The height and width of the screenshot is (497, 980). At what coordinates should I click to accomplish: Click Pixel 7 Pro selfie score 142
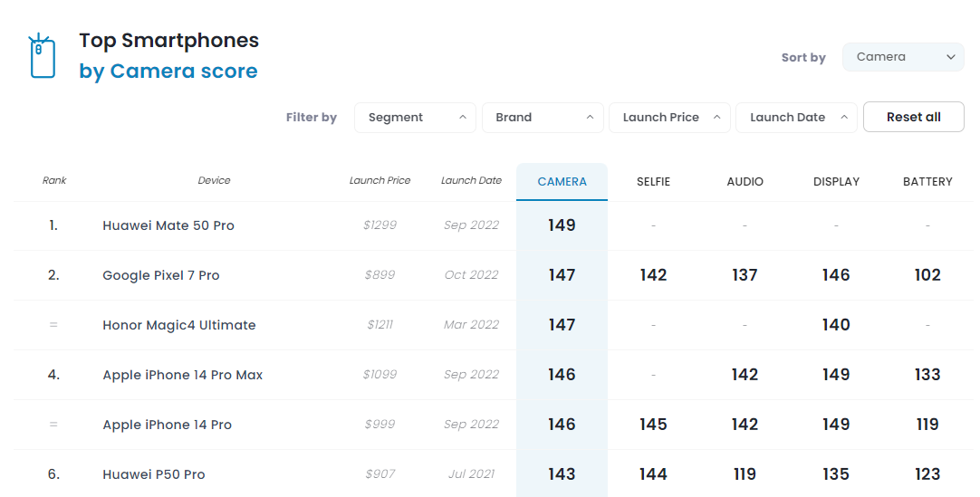(x=653, y=275)
